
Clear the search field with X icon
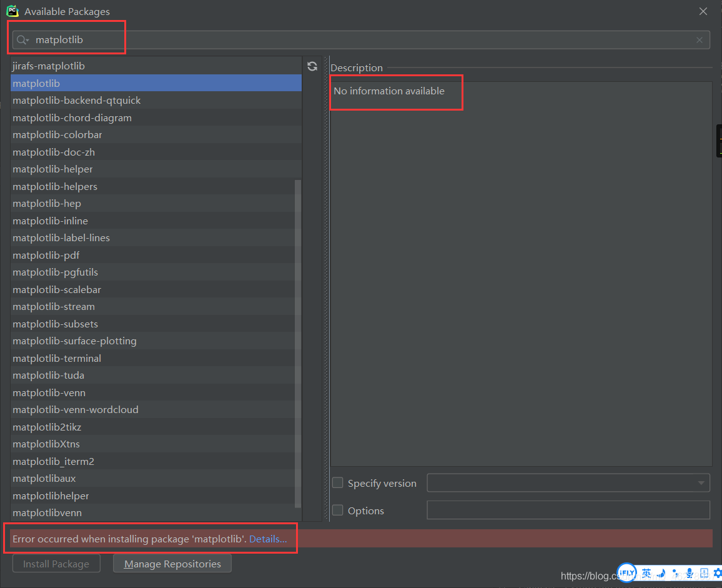[700, 40]
